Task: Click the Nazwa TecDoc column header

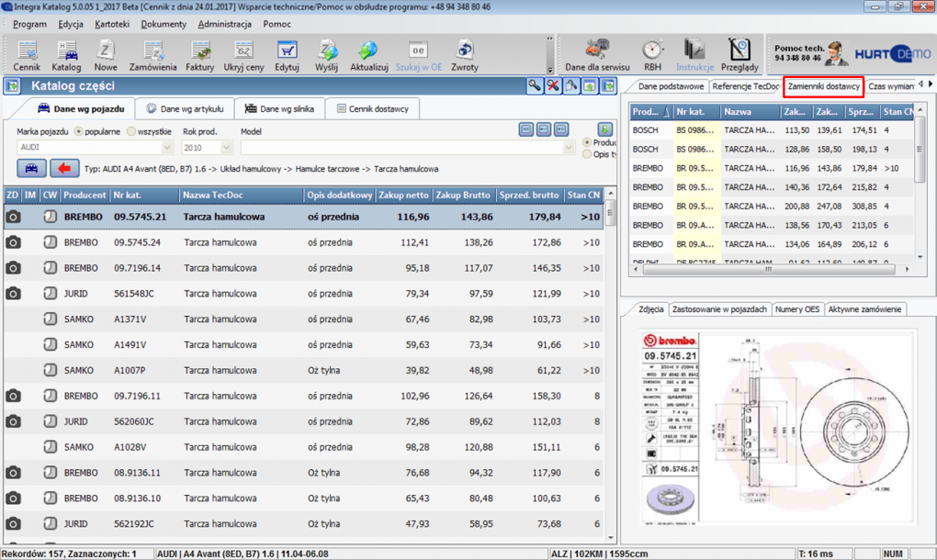Action: click(241, 196)
